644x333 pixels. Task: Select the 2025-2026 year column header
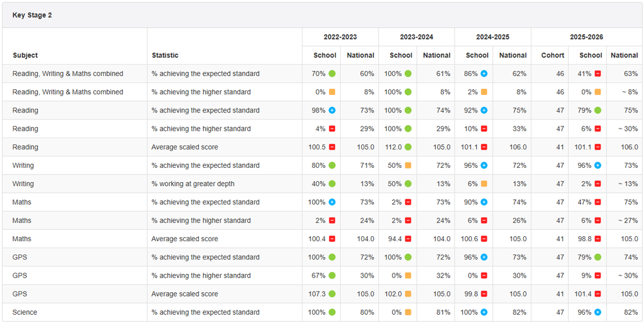tap(586, 37)
